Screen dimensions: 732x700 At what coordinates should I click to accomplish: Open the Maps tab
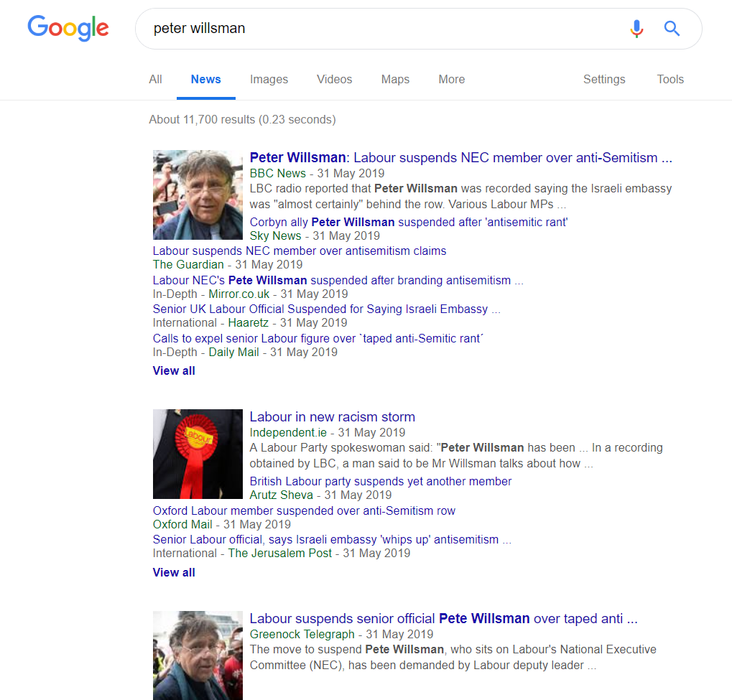point(395,79)
